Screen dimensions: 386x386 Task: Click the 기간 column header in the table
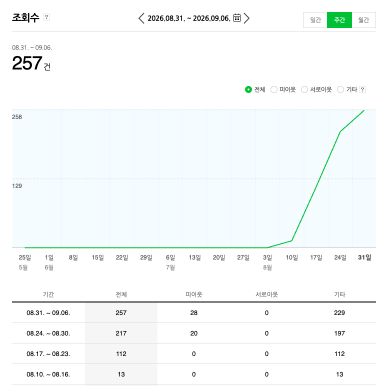(x=48, y=294)
